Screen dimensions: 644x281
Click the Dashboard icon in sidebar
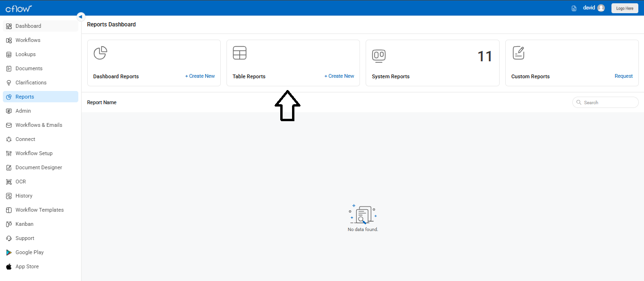(x=9, y=26)
